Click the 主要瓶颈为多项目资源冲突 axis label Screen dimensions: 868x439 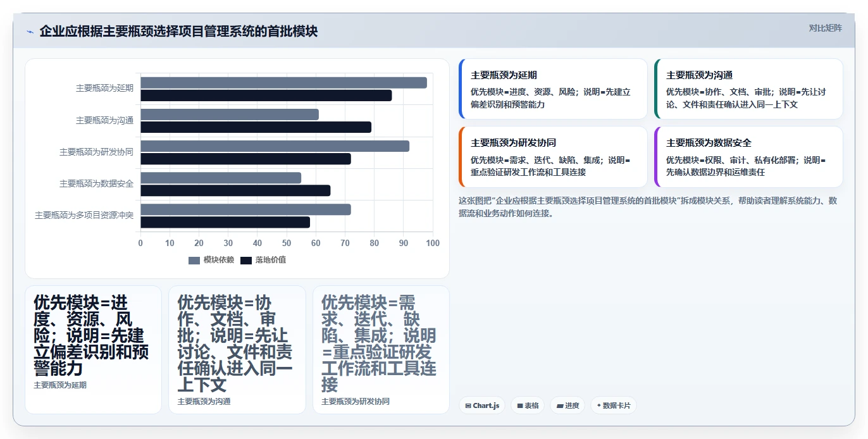[x=84, y=216]
